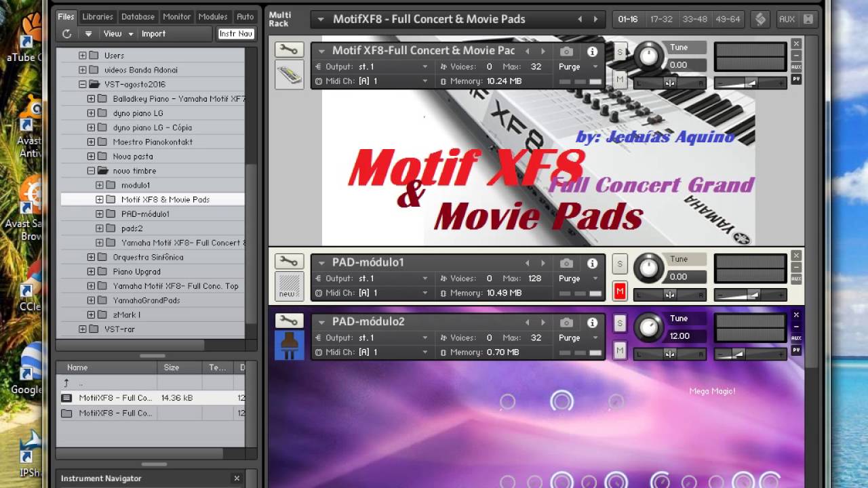Open the Monitor tab

tap(176, 16)
